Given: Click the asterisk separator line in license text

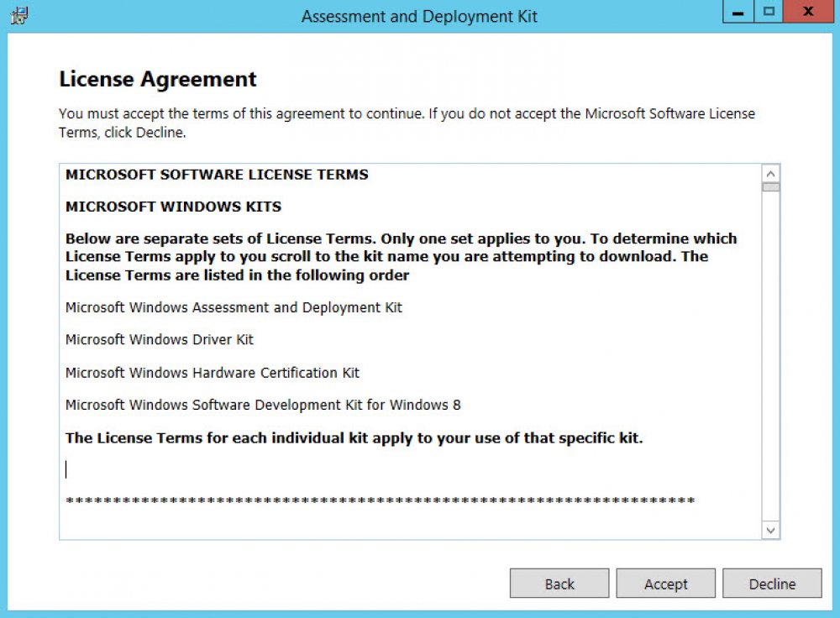Looking at the screenshot, I should coord(380,500).
